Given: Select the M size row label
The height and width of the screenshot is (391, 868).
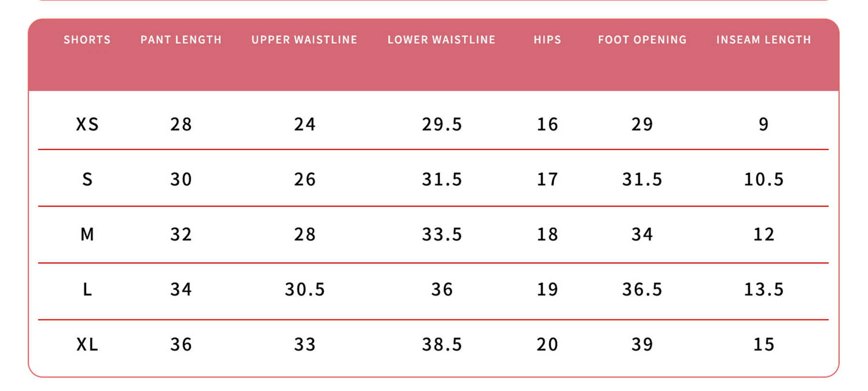Looking at the screenshot, I should pos(87,235).
